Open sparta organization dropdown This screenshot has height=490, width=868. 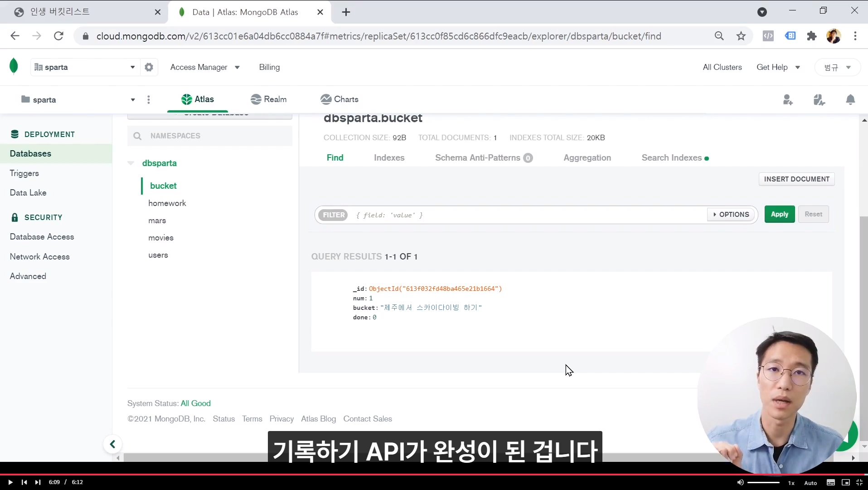pyautogui.click(x=84, y=67)
